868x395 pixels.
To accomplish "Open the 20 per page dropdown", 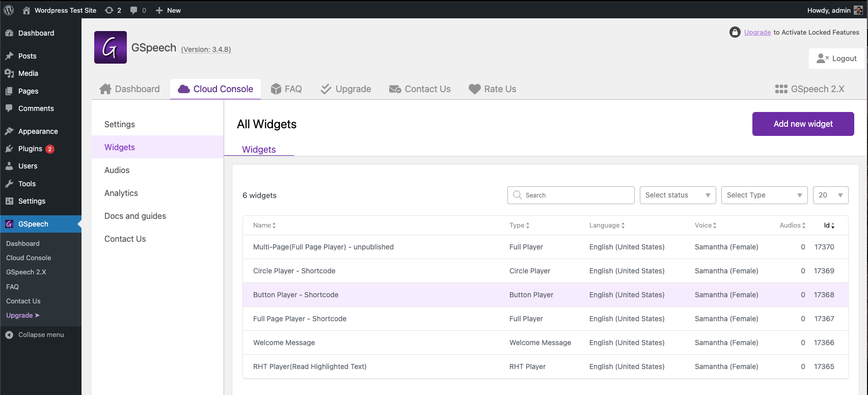I will click(831, 195).
